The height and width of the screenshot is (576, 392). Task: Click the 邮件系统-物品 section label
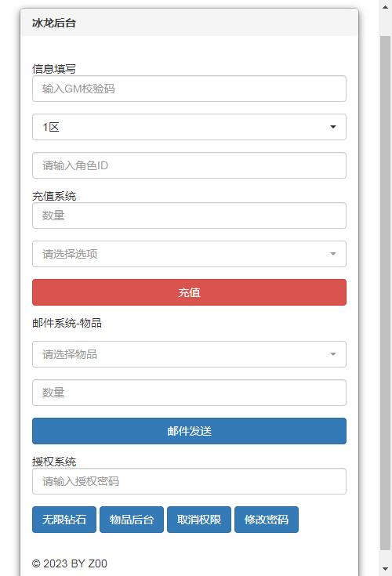(x=67, y=323)
